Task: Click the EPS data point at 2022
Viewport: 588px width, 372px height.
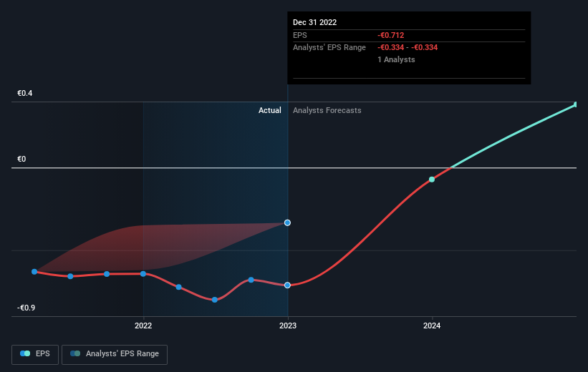Action: click(x=143, y=274)
